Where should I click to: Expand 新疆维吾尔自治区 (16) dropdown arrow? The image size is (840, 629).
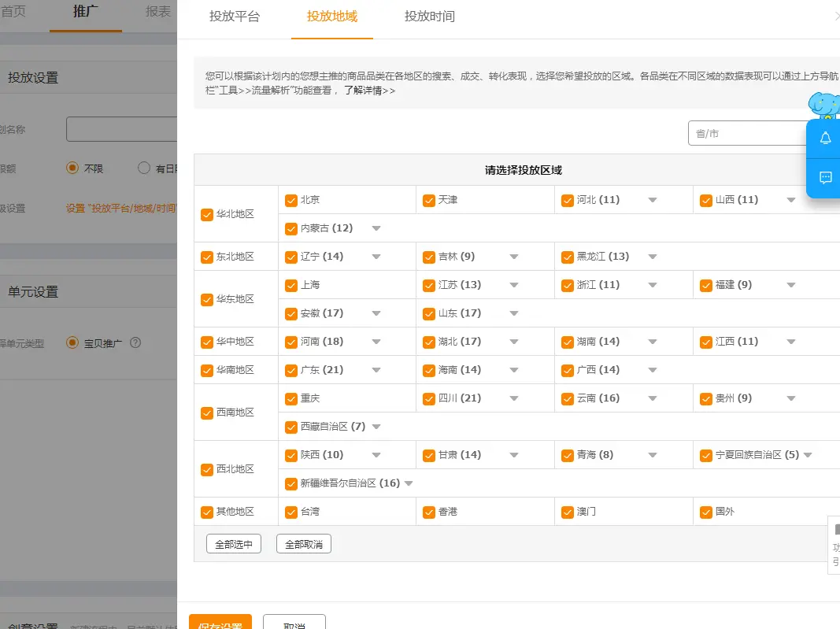(x=409, y=483)
